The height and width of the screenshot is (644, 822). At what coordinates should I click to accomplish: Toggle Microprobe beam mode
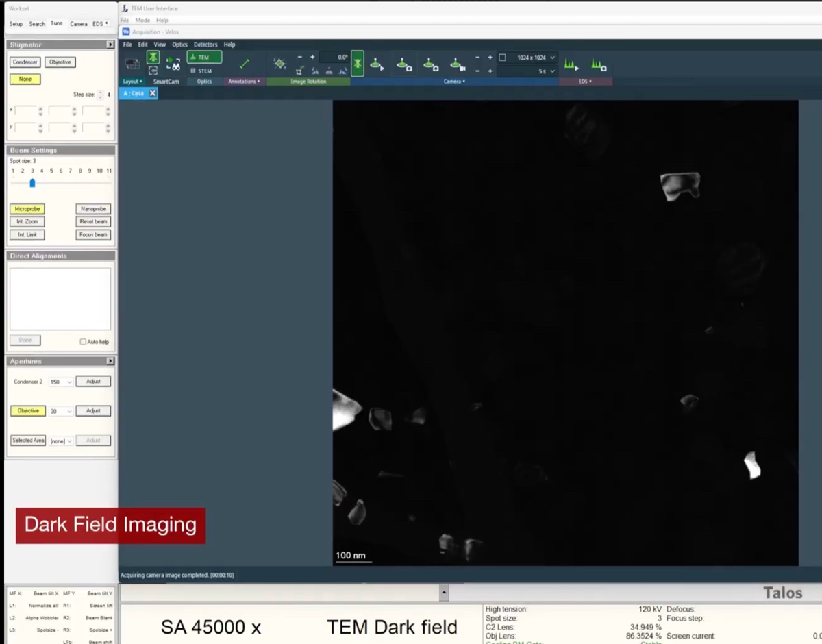point(27,209)
